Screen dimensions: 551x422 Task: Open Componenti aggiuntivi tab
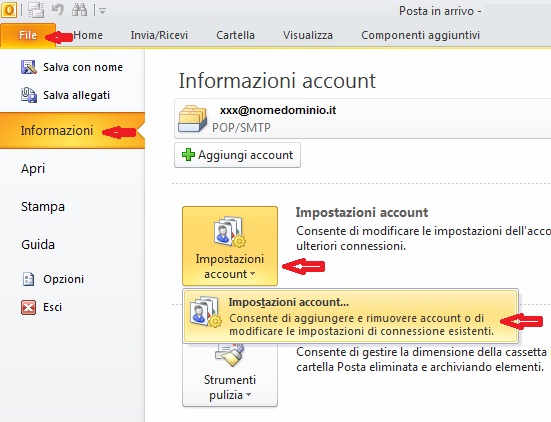[x=420, y=35]
